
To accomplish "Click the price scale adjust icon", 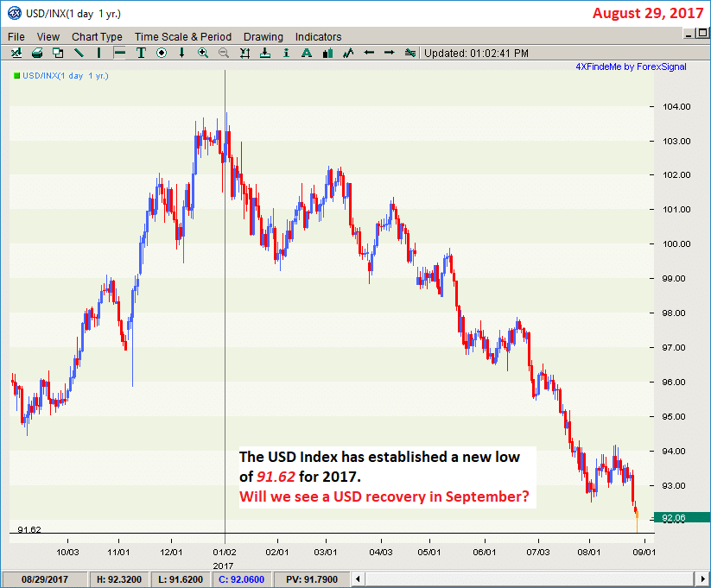I will [244, 53].
